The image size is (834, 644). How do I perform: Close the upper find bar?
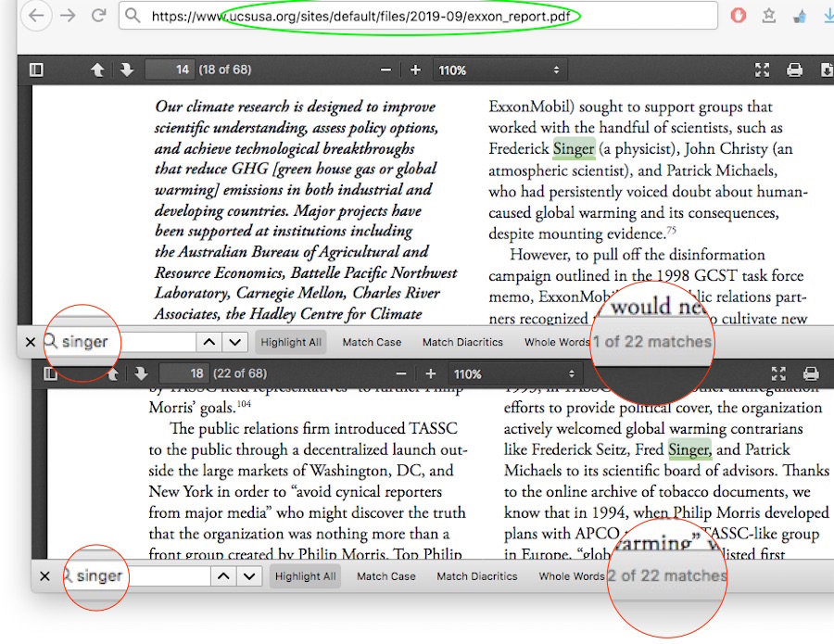30,342
